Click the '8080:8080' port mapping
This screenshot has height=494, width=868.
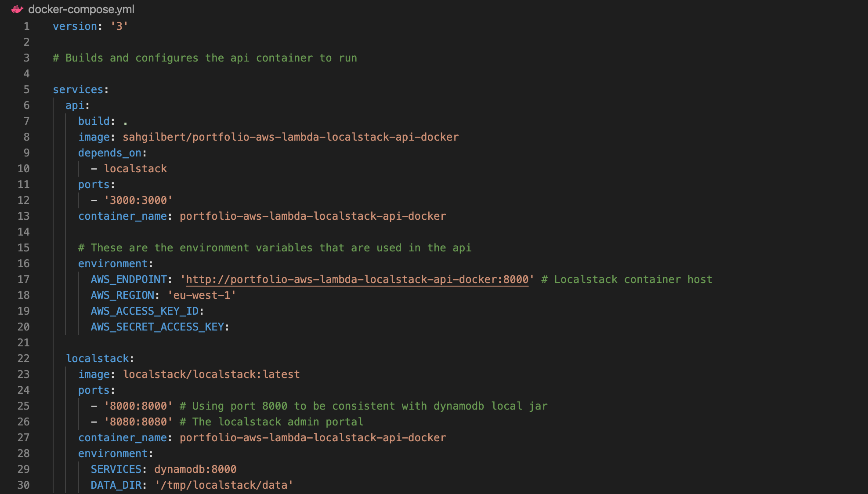click(138, 422)
